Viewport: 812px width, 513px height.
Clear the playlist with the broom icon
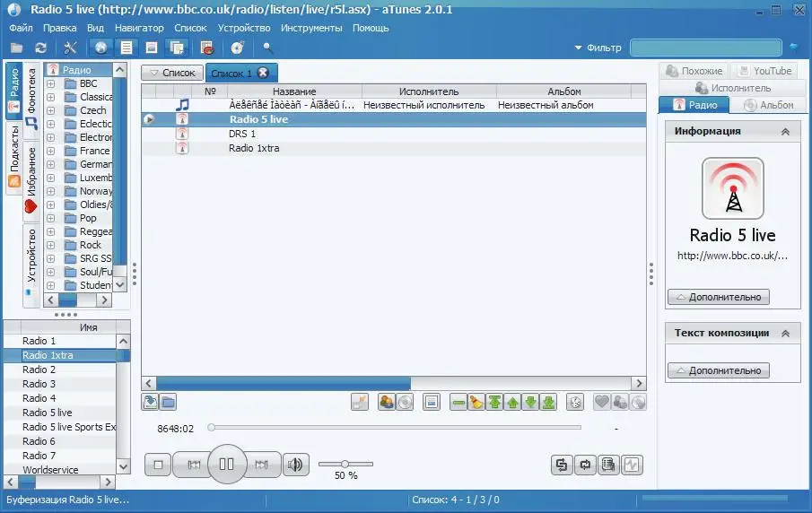(x=476, y=402)
